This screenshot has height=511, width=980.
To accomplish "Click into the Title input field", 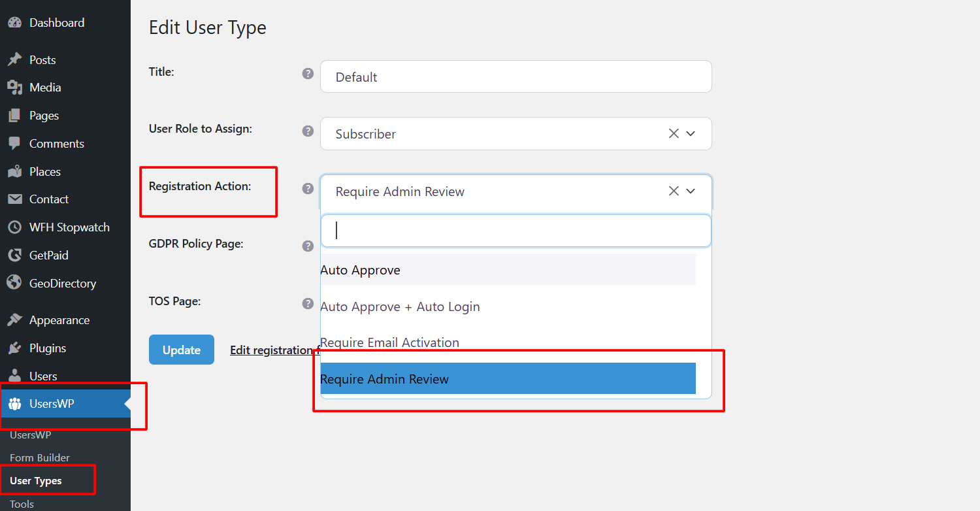I will pos(515,77).
